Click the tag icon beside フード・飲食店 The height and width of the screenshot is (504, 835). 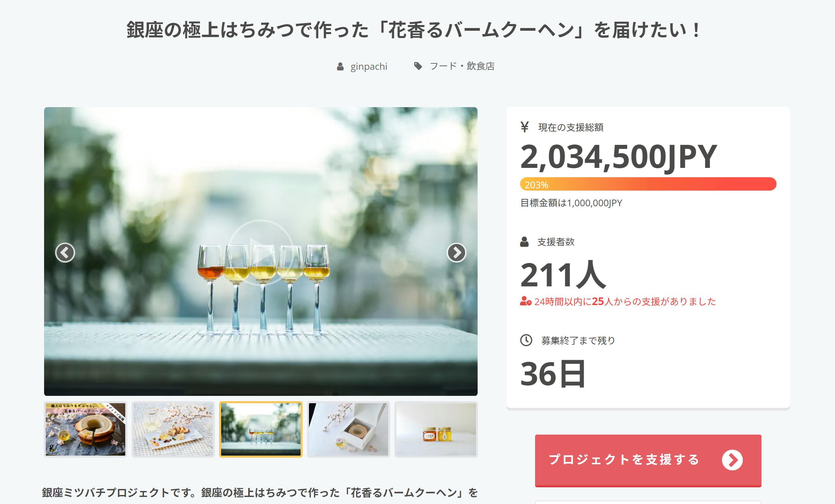coord(418,66)
